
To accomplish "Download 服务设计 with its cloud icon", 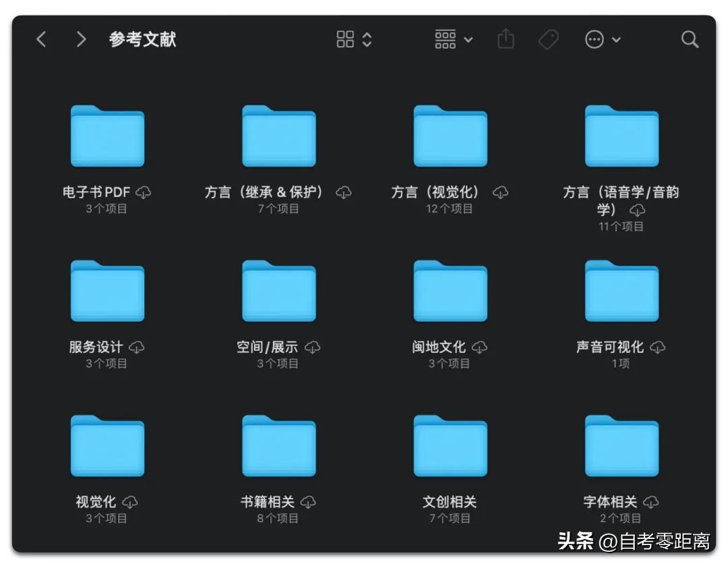I will (x=138, y=347).
